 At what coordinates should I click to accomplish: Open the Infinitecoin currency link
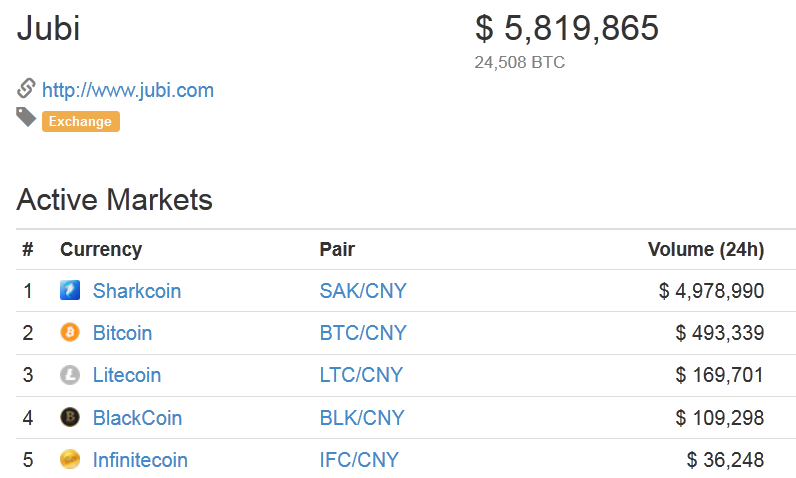[141, 460]
